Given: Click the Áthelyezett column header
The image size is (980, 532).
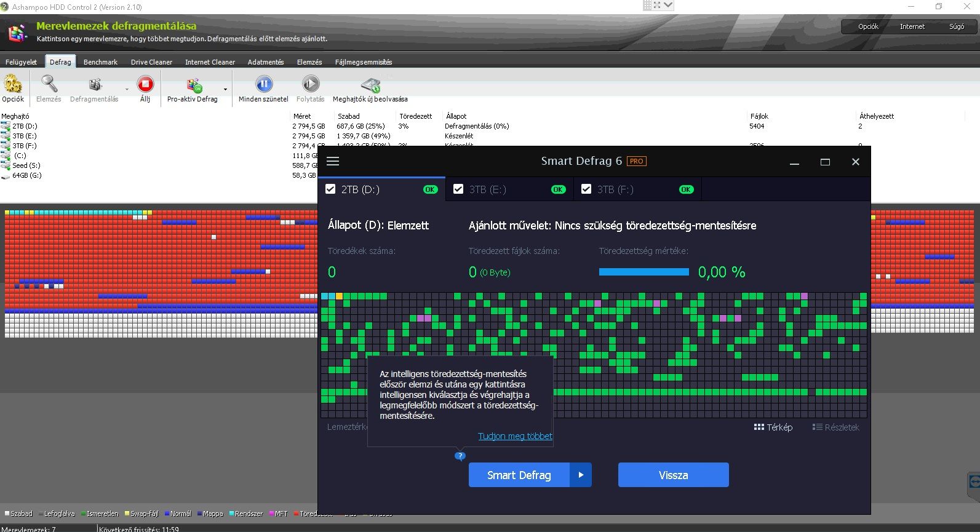Looking at the screenshot, I should [877, 116].
